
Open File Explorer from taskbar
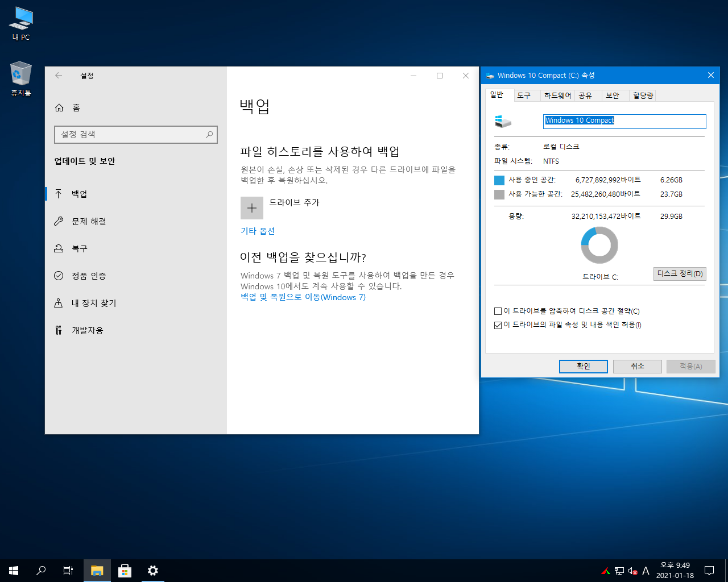click(x=97, y=571)
